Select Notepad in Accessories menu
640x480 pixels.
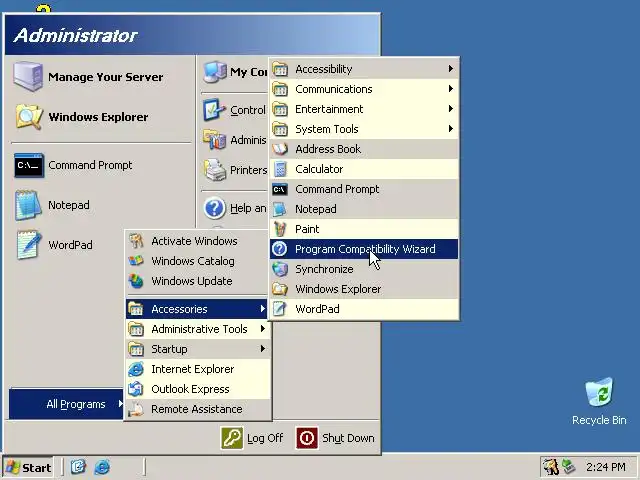click(x=364, y=209)
